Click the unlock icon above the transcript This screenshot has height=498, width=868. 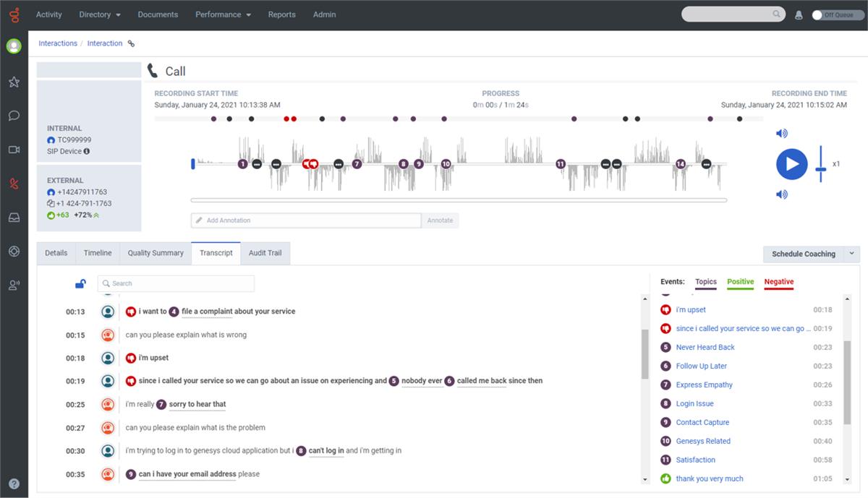tap(80, 283)
